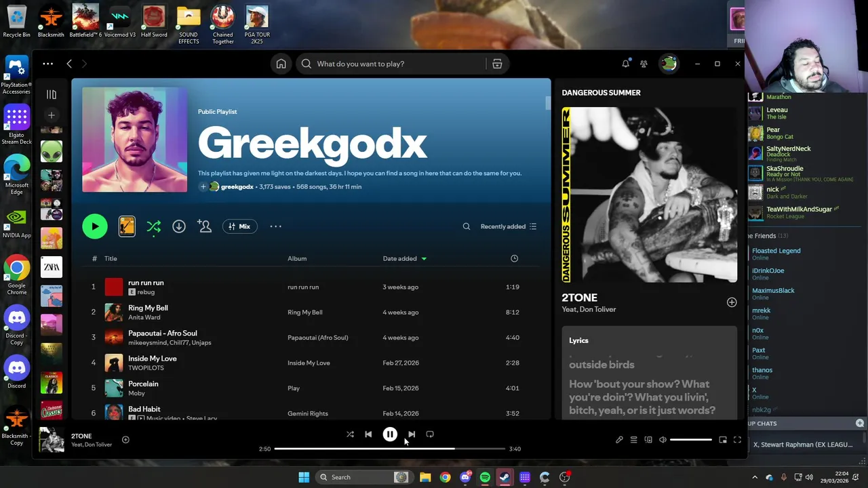Select the 'run run run' track title
Image resolution: width=868 pixels, height=488 pixels.
pos(146,283)
